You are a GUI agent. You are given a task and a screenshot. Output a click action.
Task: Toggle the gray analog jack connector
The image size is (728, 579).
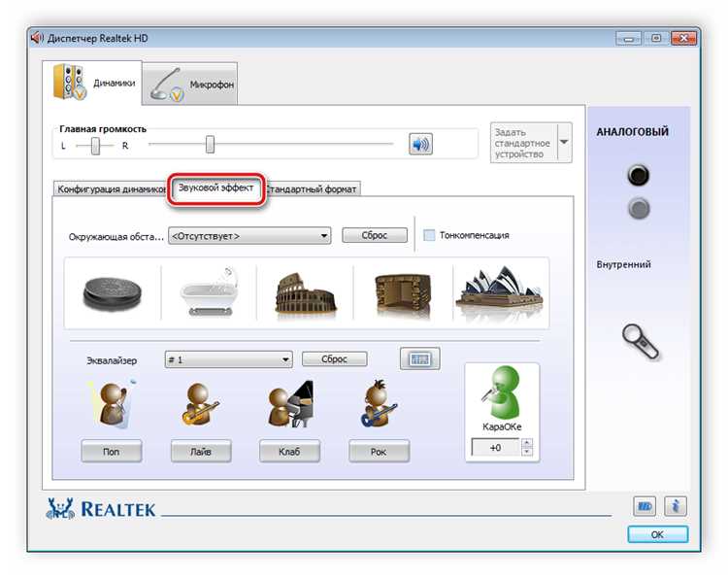[x=639, y=209]
